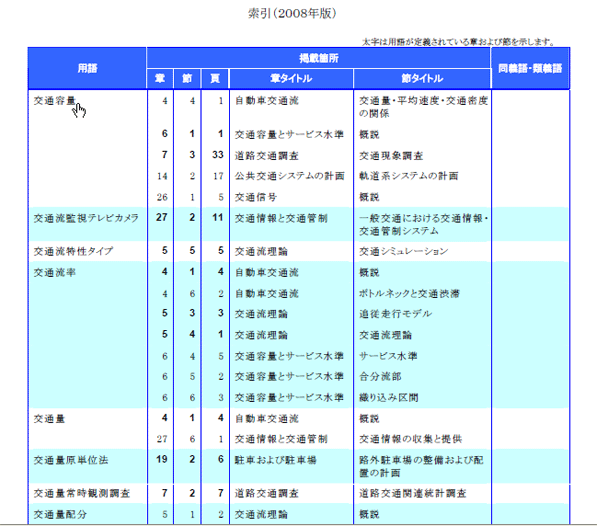The width and height of the screenshot is (597, 526).
Task: Open the 交通流監視テレビカメラ term entry
Action: 86,218
